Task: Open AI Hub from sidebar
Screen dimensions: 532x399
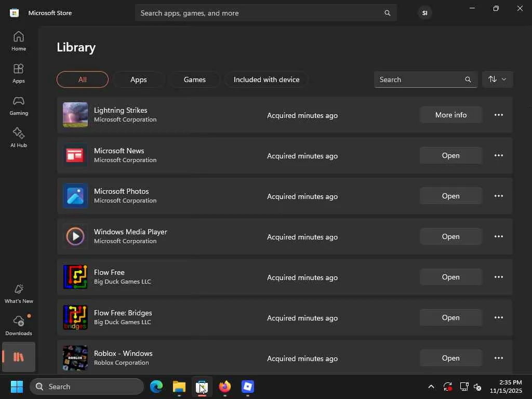Action: click(19, 137)
